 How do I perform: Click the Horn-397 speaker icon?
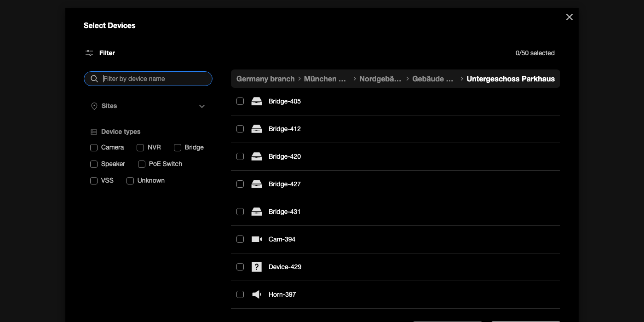[x=257, y=294]
